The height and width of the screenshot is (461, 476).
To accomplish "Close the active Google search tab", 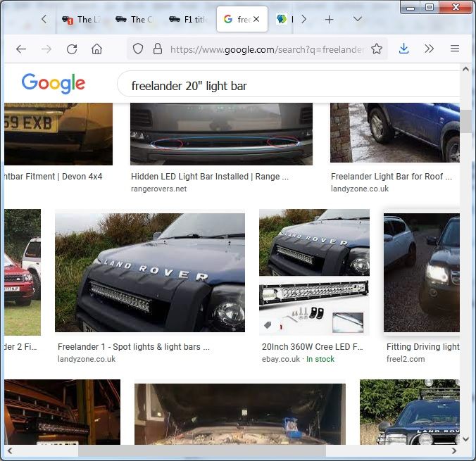I will click(256, 19).
